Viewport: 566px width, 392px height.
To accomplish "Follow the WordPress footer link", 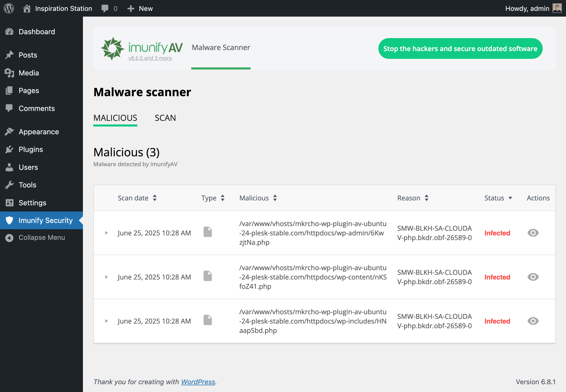I will tap(198, 382).
